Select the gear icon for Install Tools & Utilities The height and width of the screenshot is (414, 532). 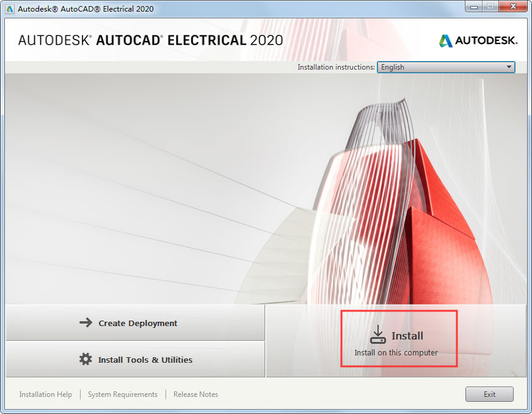86,359
